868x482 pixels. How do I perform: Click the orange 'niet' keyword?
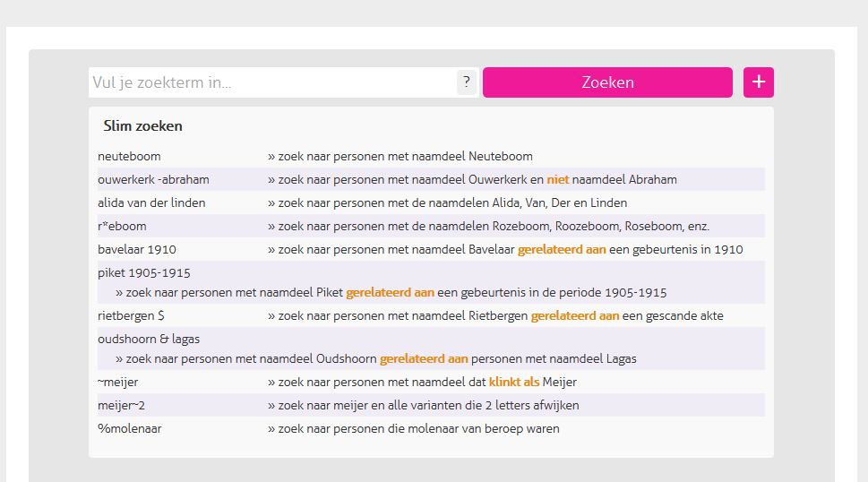pyautogui.click(x=558, y=179)
